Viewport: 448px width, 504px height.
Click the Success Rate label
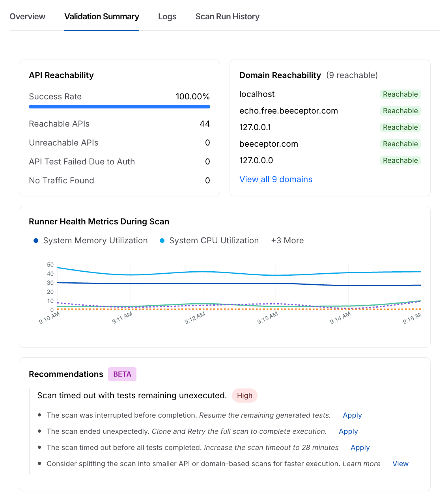coord(55,97)
